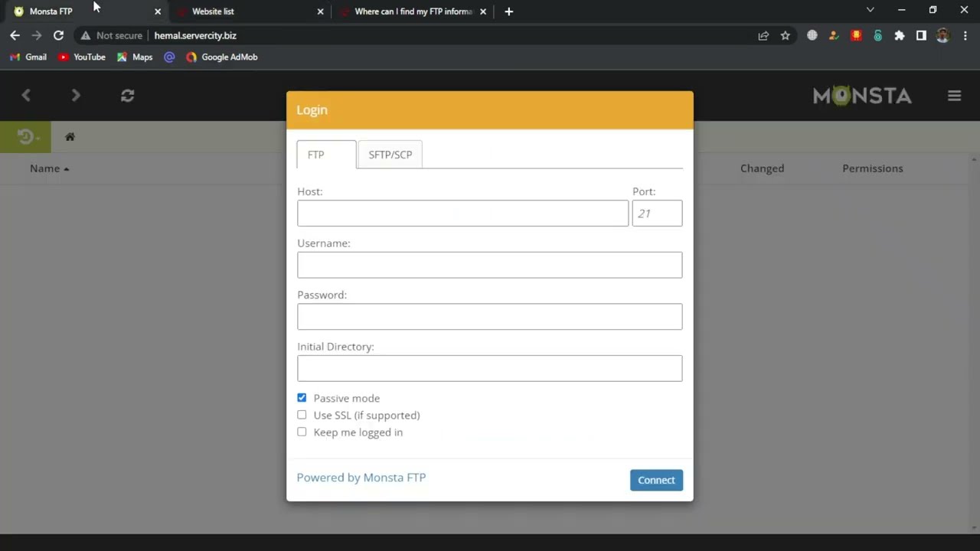Go to the home directory icon
The height and width of the screenshot is (551, 980).
[x=70, y=137]
